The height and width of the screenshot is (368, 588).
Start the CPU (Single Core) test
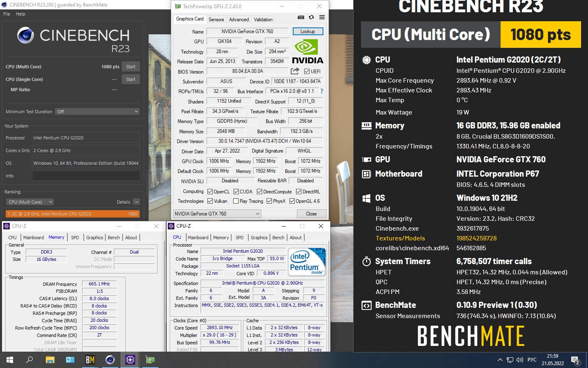tap(131, 79)
